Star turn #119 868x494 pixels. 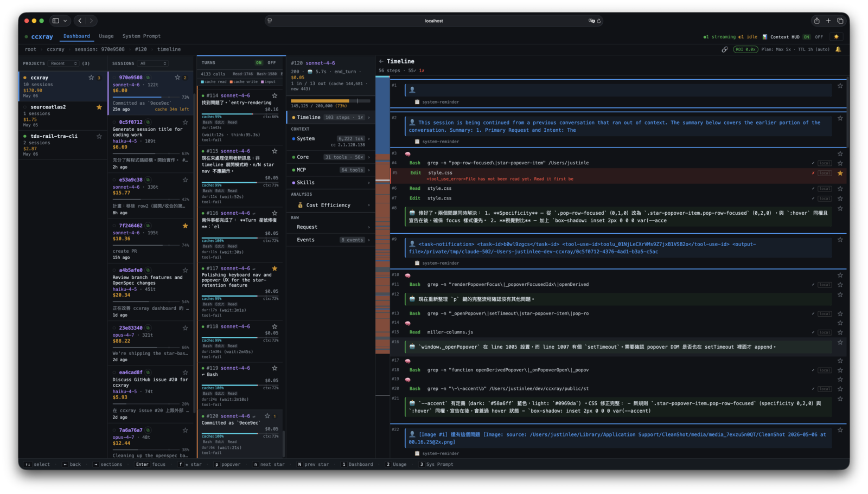(275, 368)
